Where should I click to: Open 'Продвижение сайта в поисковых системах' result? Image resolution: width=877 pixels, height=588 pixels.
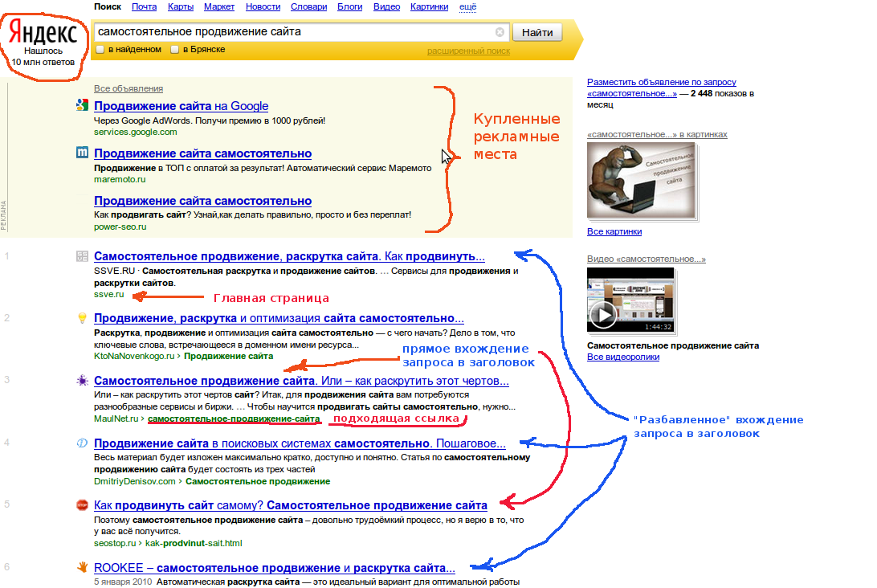[x=300, y=443]
